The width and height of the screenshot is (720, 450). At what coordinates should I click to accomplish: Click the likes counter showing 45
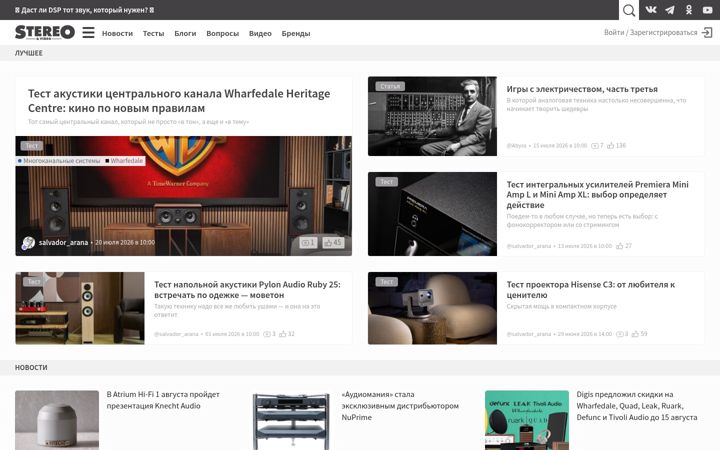333,242
